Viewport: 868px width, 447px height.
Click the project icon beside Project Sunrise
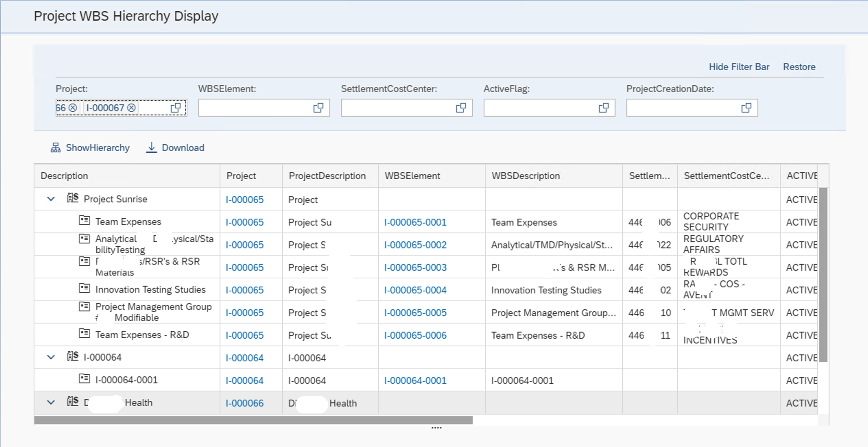click(x=72, y=198)
